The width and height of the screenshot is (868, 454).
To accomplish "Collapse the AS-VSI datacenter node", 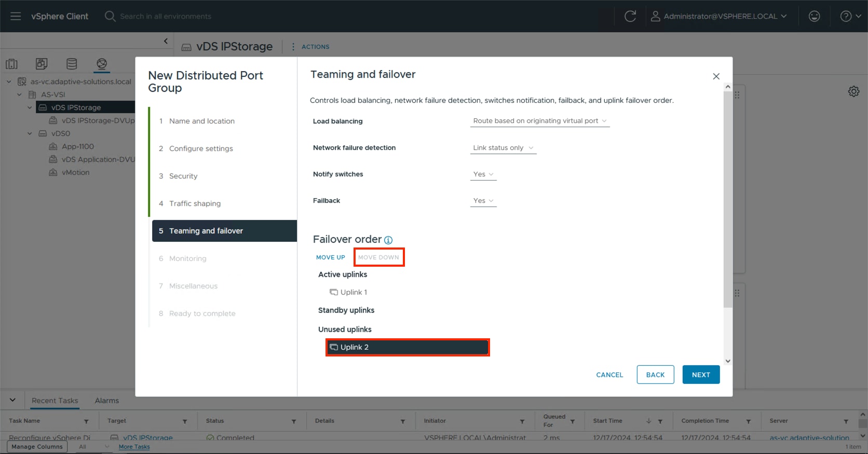I will (19, 94).
